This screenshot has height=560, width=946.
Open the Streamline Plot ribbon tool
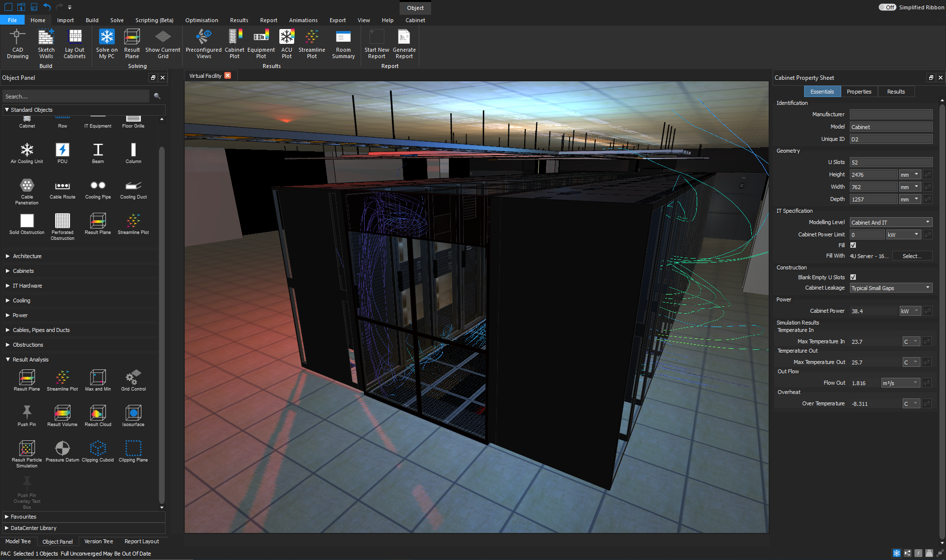311,37
